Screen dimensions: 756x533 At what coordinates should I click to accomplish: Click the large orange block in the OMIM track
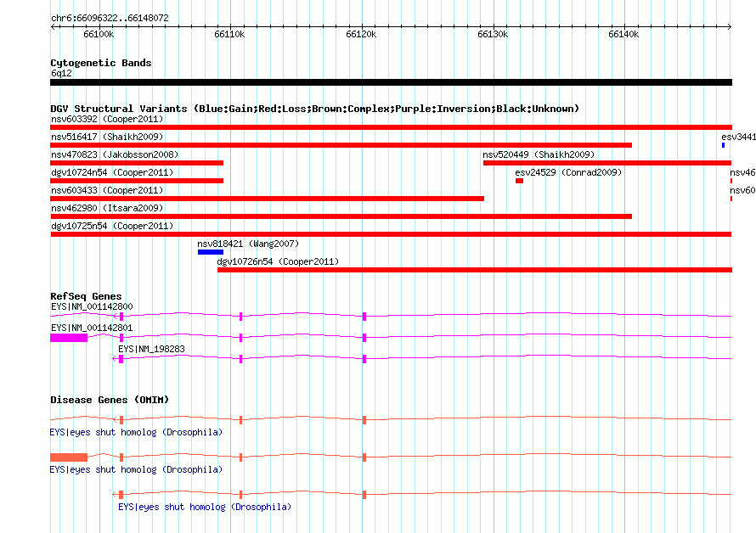click(69, 457)
